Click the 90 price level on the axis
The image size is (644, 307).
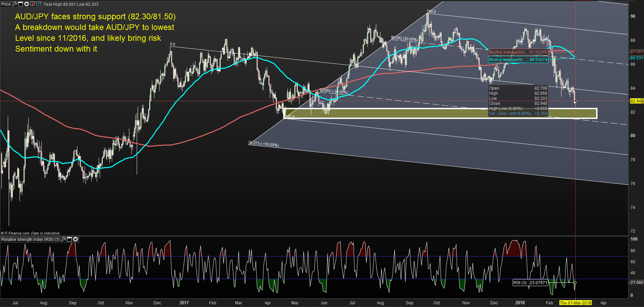[633, 17]
